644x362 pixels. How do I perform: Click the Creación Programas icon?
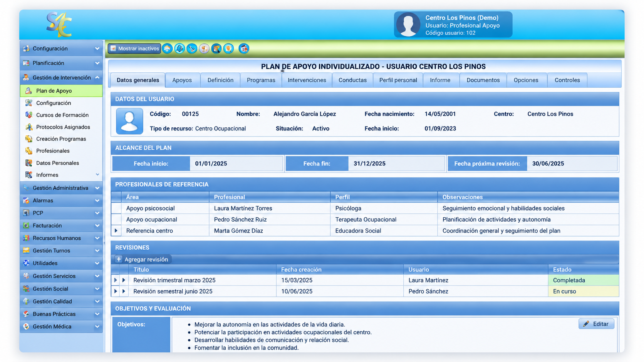(x=29, y=138)
